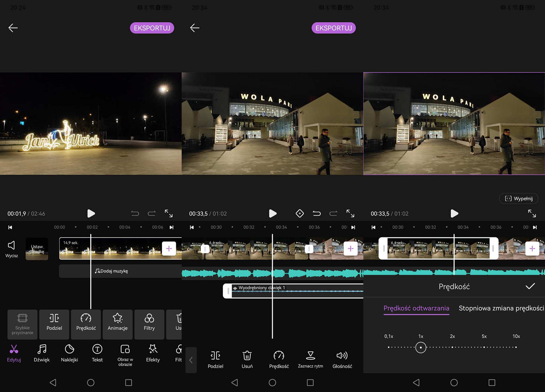This screenshot has width=545, height=392.
Task: Go back using the middle screen's back arrow
Action: pyautogui.click(x=195, y=28)
